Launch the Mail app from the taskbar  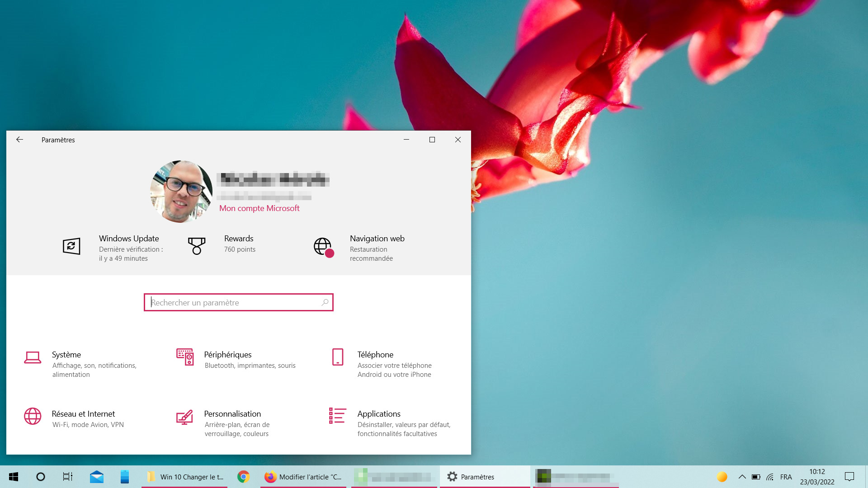(x=97, y=477)
